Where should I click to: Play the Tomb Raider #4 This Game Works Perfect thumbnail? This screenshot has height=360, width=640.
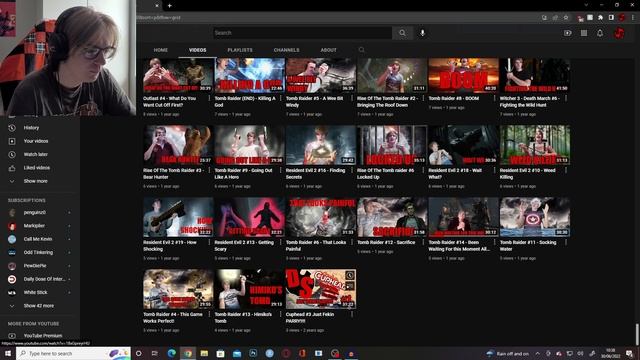(178, 289)
